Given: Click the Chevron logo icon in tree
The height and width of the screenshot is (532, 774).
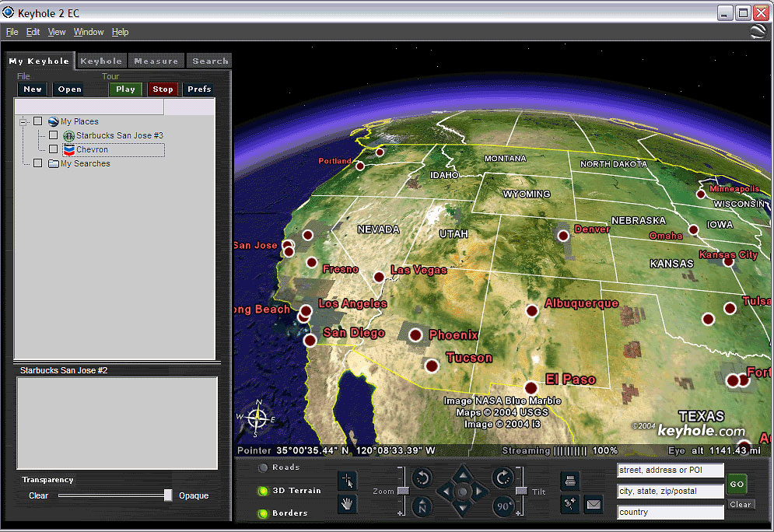Looking at the screenshot, I should [69, 149].
